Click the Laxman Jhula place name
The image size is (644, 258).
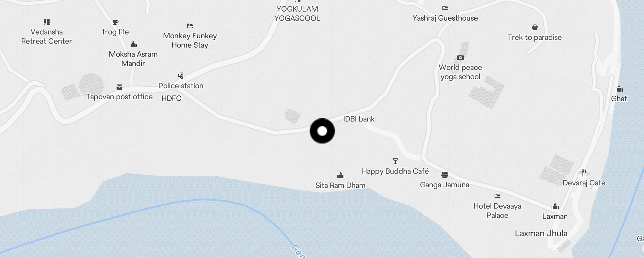point(541,233)
